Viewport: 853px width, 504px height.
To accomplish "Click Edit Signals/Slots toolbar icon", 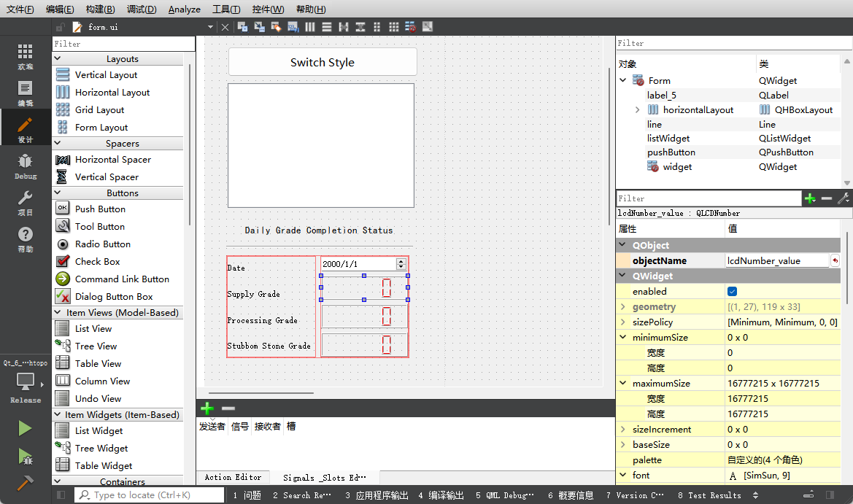I will point(259,27).
